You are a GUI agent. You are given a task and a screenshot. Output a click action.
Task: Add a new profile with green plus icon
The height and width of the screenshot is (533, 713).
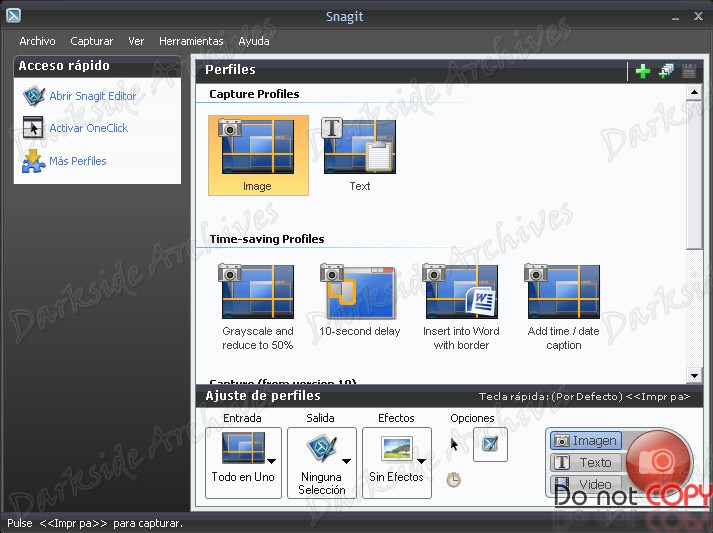[x=643, y=71]
